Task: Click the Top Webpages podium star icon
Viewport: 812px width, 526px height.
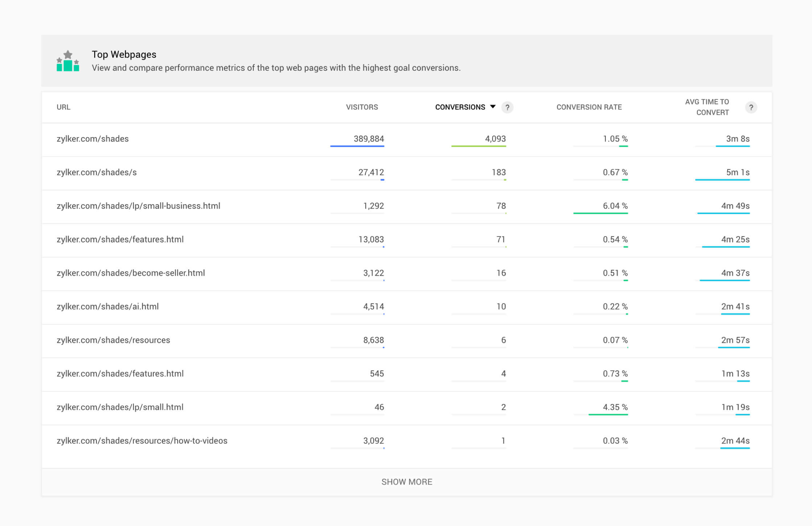Action: coord(68,61)
